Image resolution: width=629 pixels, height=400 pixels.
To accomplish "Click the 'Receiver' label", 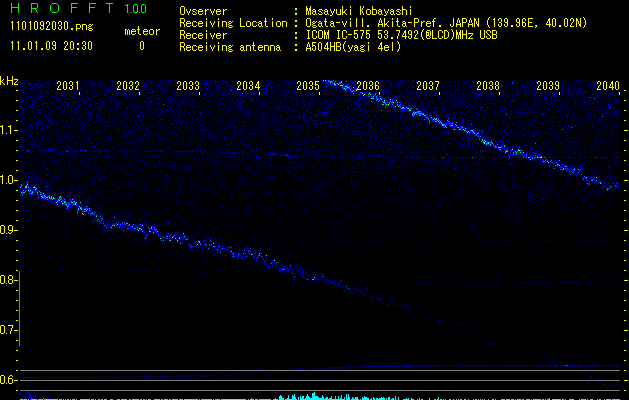I will point(203,35).
